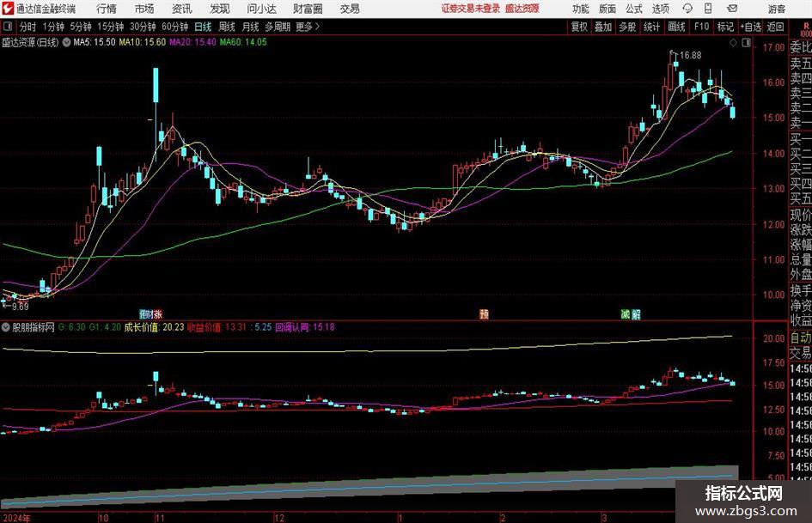Open the 交易 menu

(350, 9)
